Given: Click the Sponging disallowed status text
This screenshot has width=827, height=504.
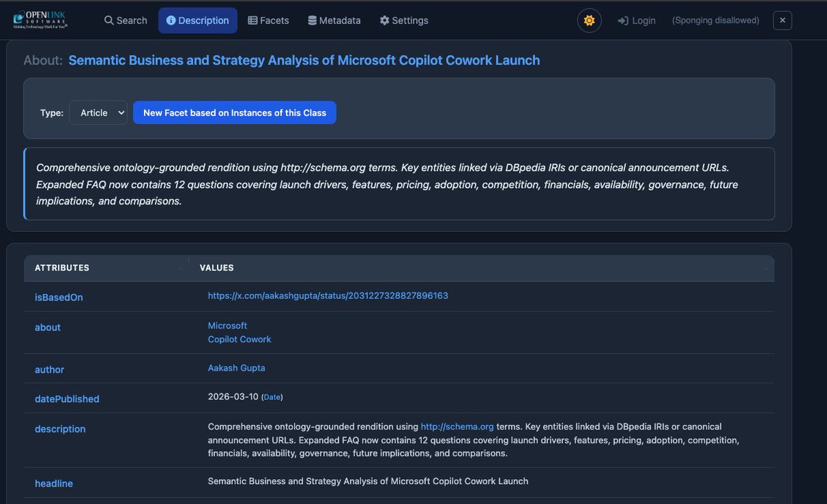Looking at the screenshot, I should 715,21.
